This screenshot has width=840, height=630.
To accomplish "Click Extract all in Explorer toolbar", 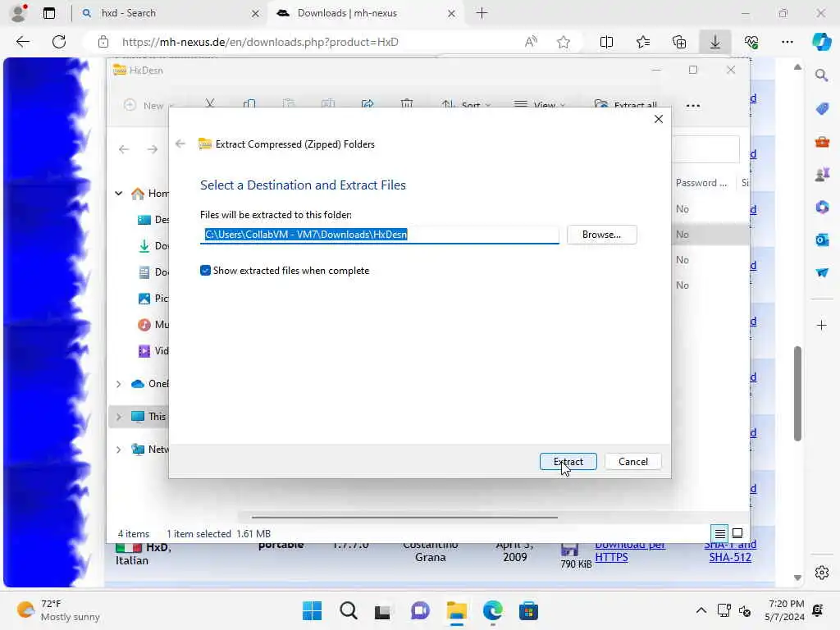I will 626,105.
